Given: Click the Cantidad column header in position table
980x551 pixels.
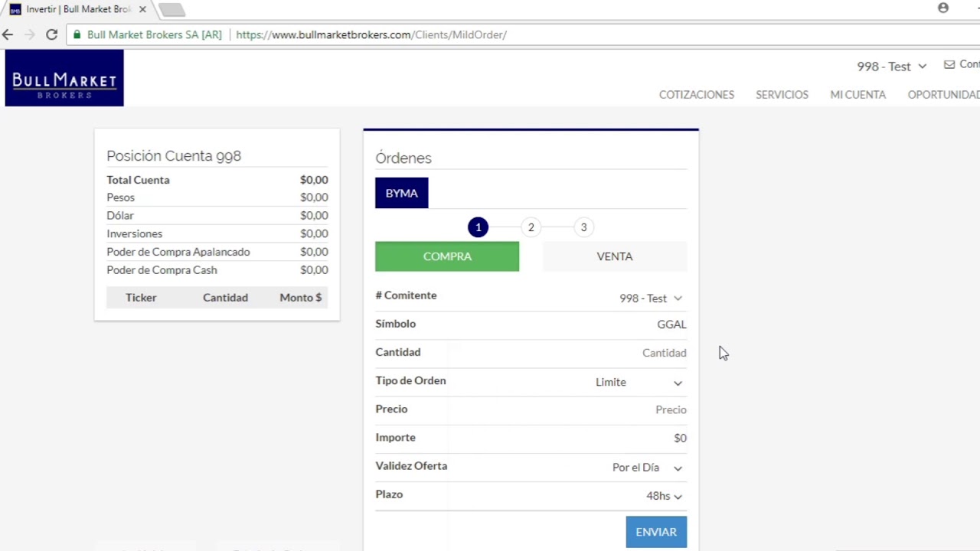Looking at the screenshot, I should (x=225, y=298).
